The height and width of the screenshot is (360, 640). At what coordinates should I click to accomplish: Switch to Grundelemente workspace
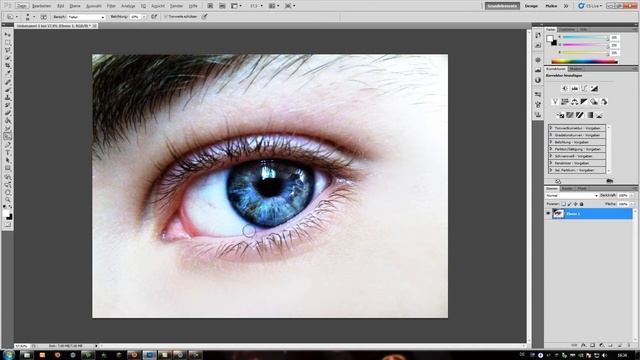point(502,6)
